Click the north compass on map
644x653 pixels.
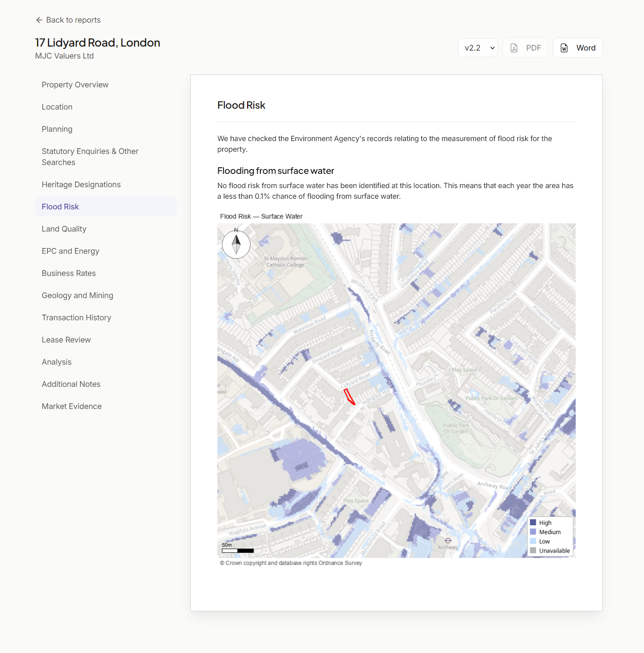236,244
